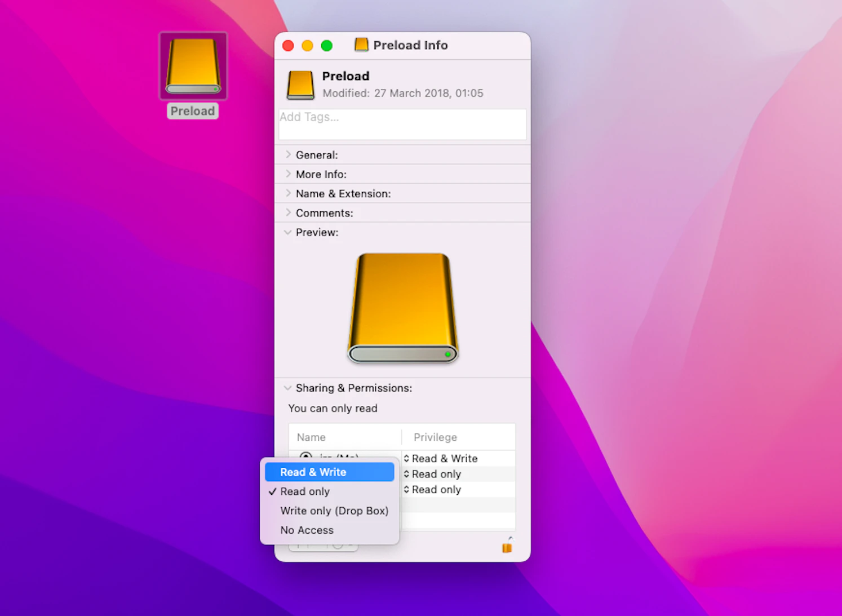Image resolution: width=842 pixels, height=616 pixels.
Task: Expand the "More Info" disclosure triangle
Action: tap(288, 174)
